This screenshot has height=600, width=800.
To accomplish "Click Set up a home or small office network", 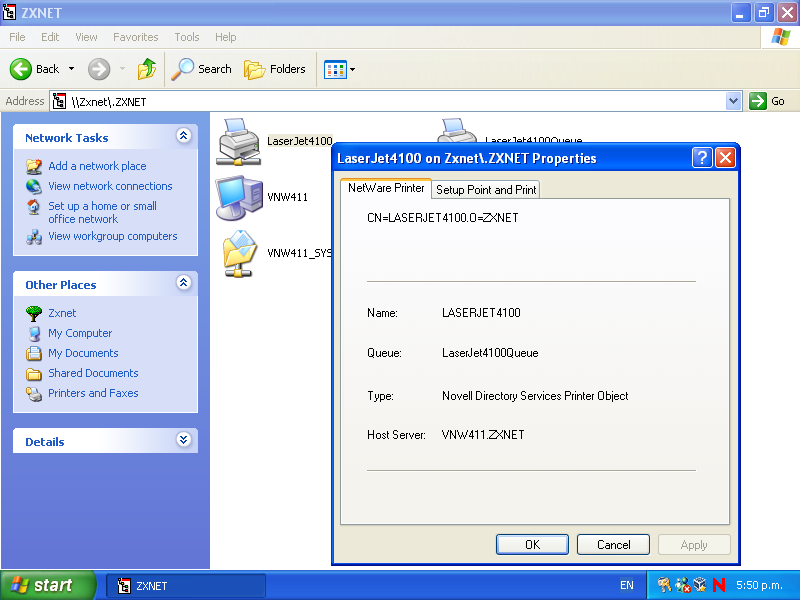I will pyautogui.click(x=103, y=212).
